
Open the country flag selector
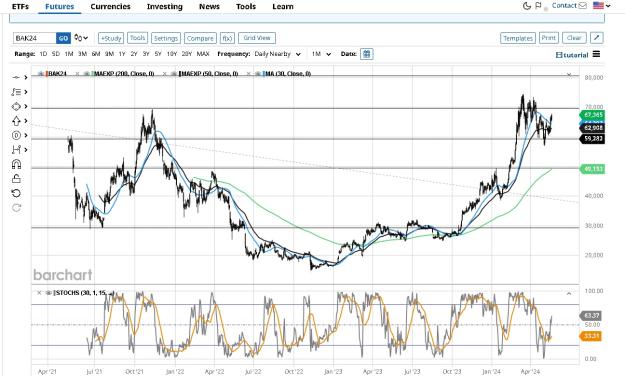(601, 6)
